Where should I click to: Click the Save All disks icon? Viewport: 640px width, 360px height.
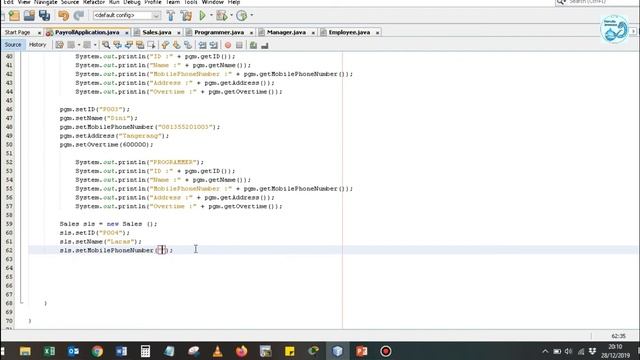tap(44, 16)
